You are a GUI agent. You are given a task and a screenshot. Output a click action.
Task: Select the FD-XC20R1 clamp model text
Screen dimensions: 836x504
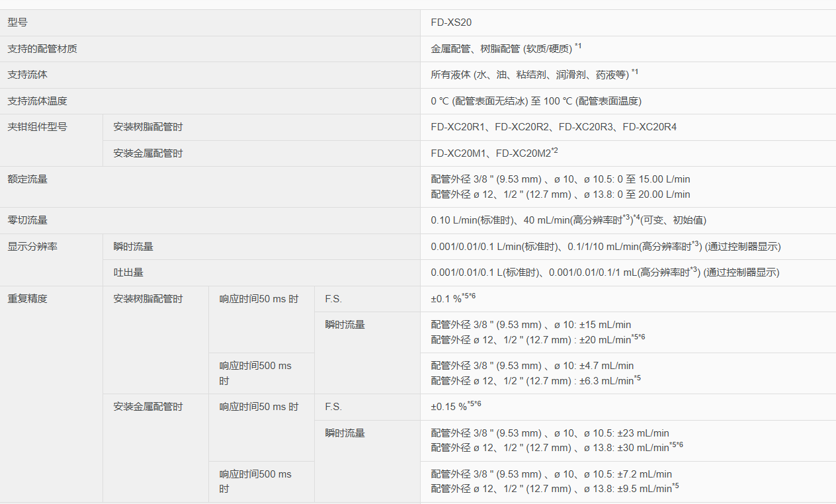pos(458,127)
